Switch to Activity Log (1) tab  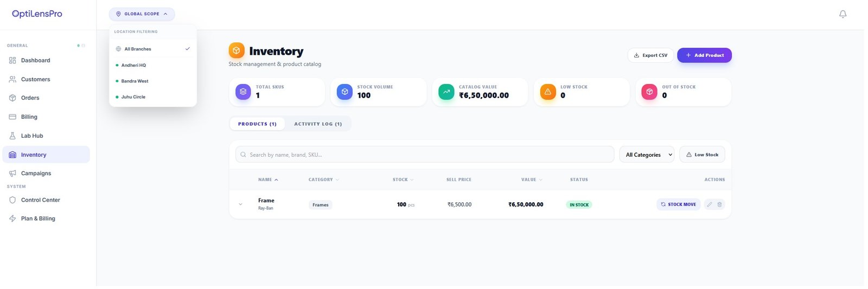click(318, 124)
